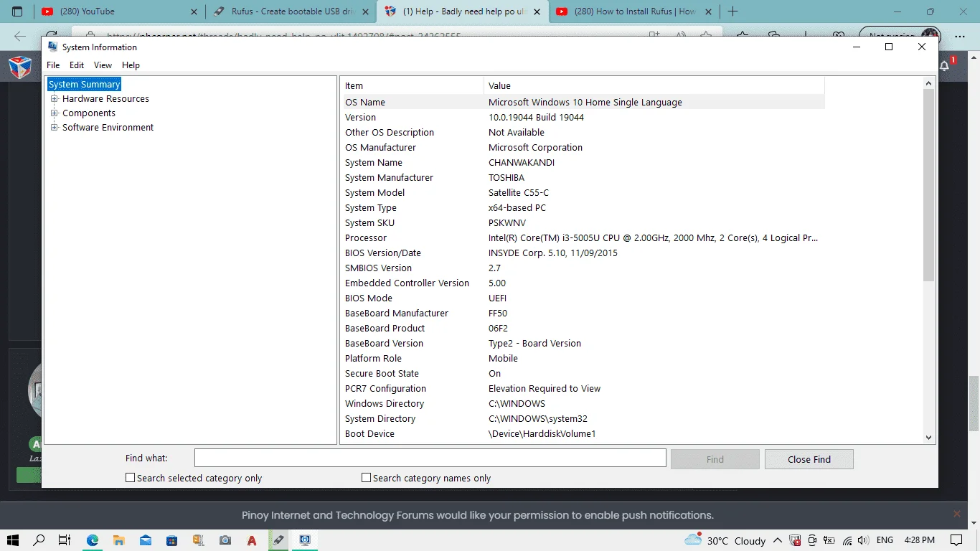Close the (280) YouTube browser tab

pos(195,11)
